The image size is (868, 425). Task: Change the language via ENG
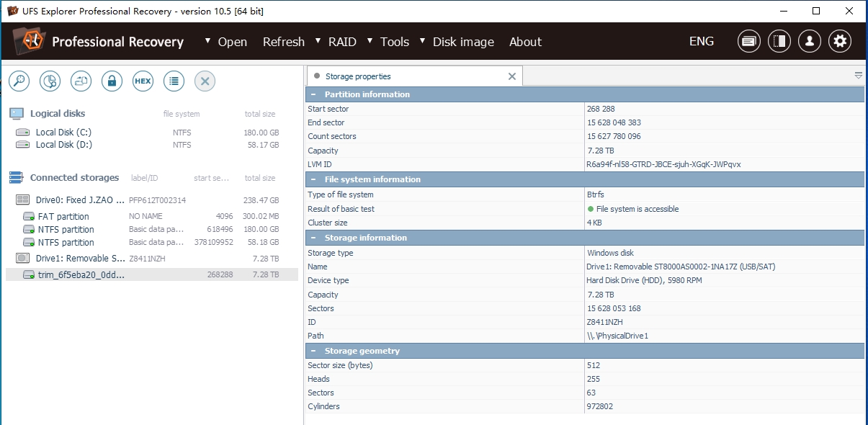702,41
